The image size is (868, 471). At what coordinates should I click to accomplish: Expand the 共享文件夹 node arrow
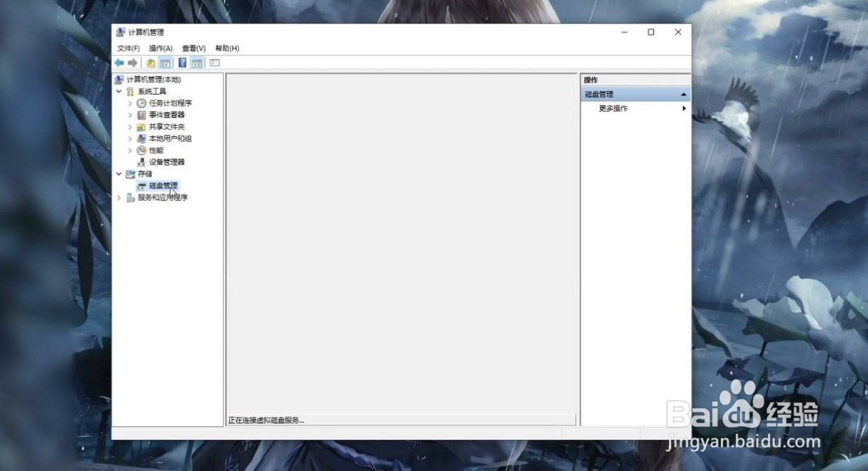click(x=130, y=127)
